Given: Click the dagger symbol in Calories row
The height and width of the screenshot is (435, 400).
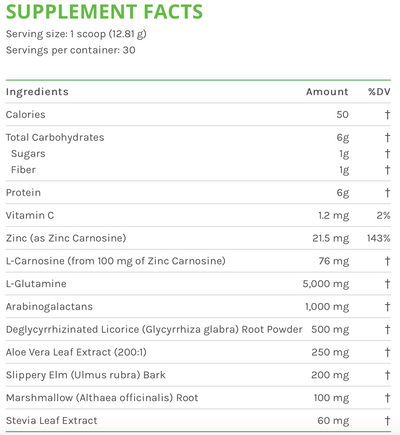Looking at the screenshot, I should coord(387,115).
